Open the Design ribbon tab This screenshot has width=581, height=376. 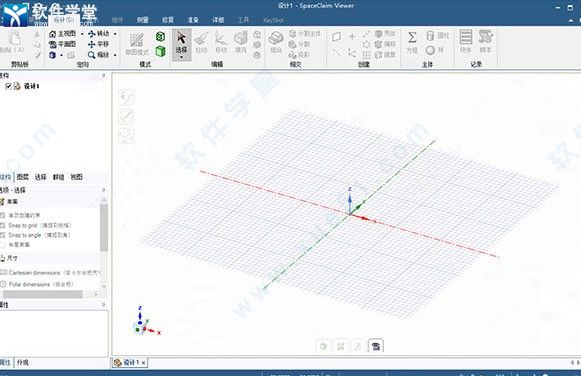63,20
